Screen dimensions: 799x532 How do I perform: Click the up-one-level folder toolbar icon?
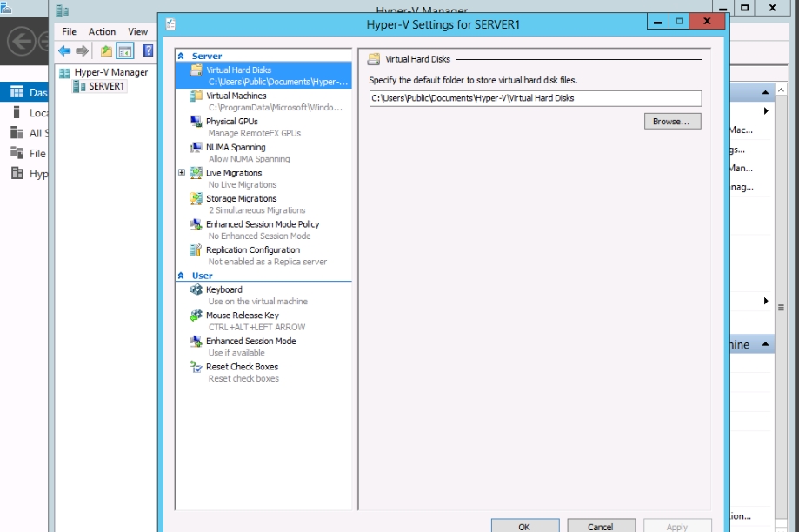click(106, 51)
